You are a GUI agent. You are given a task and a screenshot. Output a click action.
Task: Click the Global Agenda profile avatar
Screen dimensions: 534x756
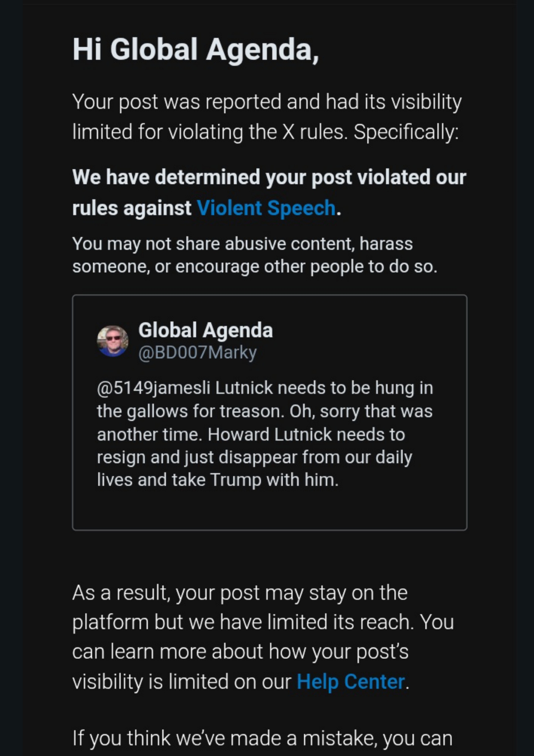[x=113, y=341]
